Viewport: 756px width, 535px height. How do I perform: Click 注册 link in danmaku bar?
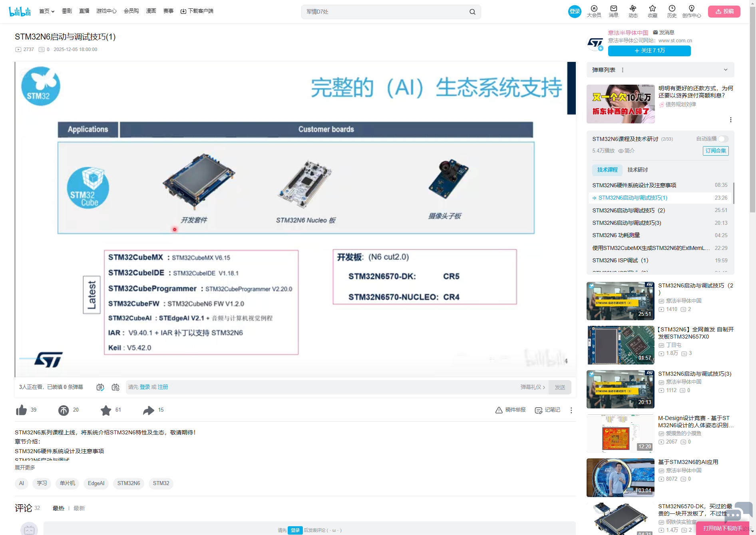[x=163, y=387]
